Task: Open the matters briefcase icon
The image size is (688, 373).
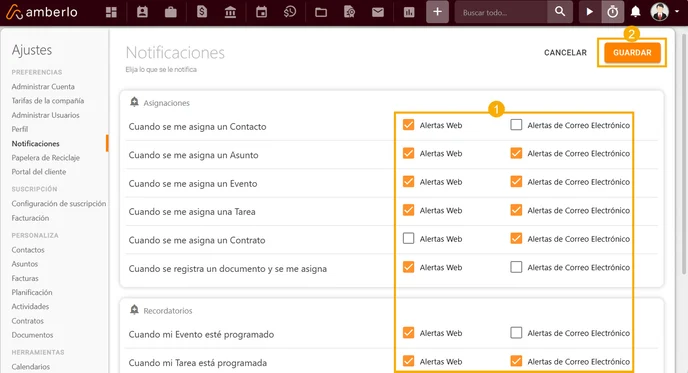Action: click(x=171, y=12)
